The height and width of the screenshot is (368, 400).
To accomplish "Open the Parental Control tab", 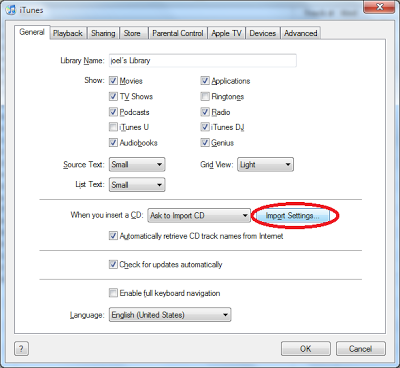I will 178,33.
